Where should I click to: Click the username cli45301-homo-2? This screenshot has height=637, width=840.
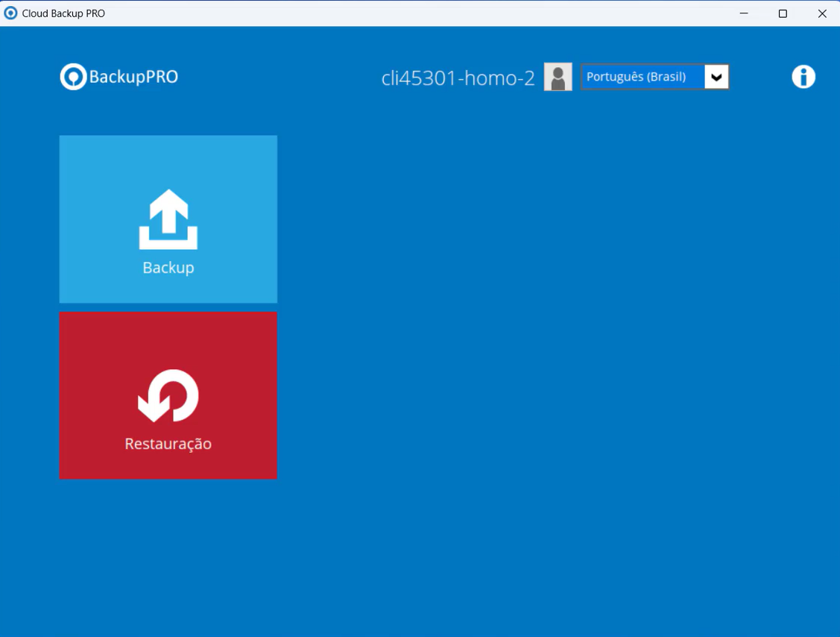click(458, 78)
